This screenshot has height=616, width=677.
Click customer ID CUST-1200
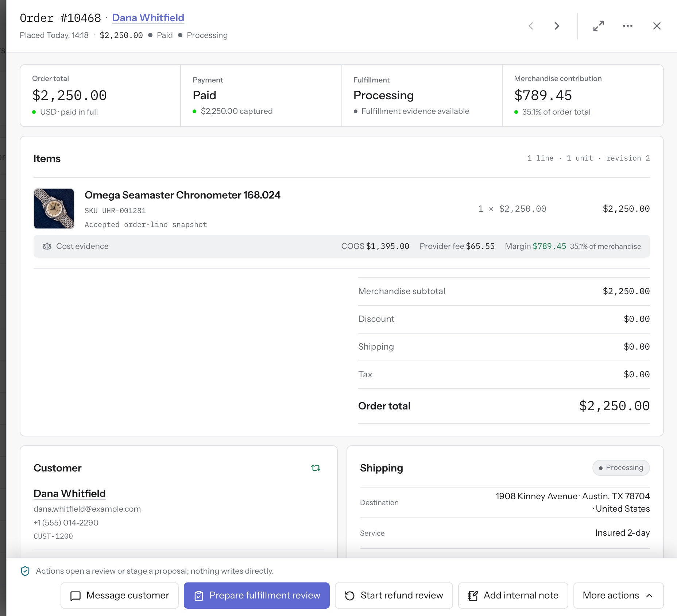tap(53, 536)
